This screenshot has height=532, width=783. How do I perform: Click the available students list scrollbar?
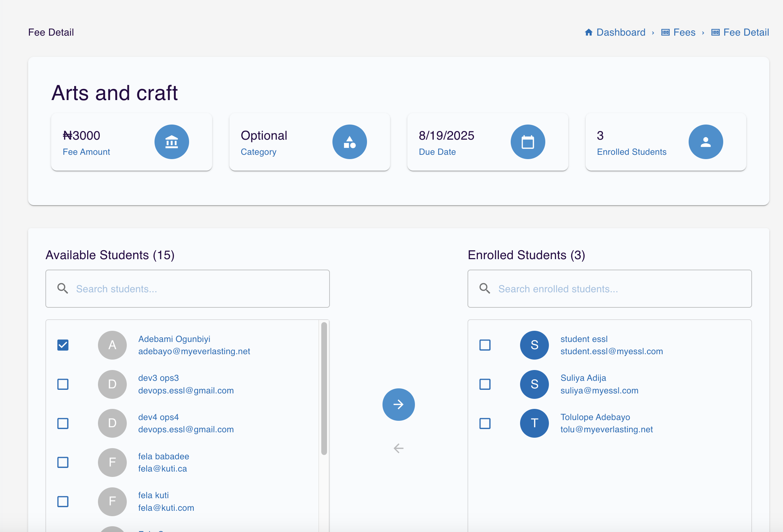324,389
